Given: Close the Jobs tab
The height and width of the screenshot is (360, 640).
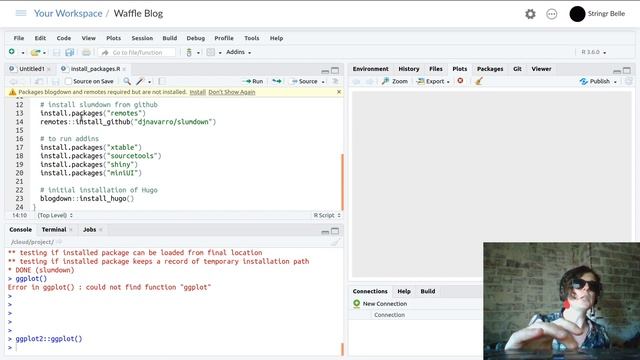Looking at the screenshot, I should [100, 229].
